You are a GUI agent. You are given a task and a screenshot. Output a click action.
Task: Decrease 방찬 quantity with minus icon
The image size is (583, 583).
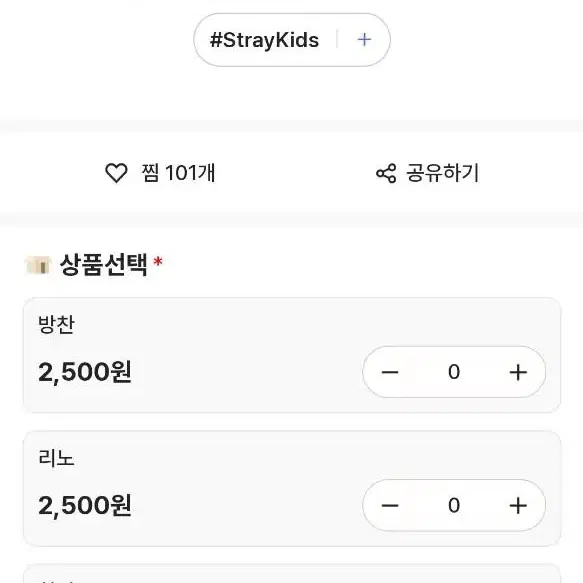coord(390,372)
